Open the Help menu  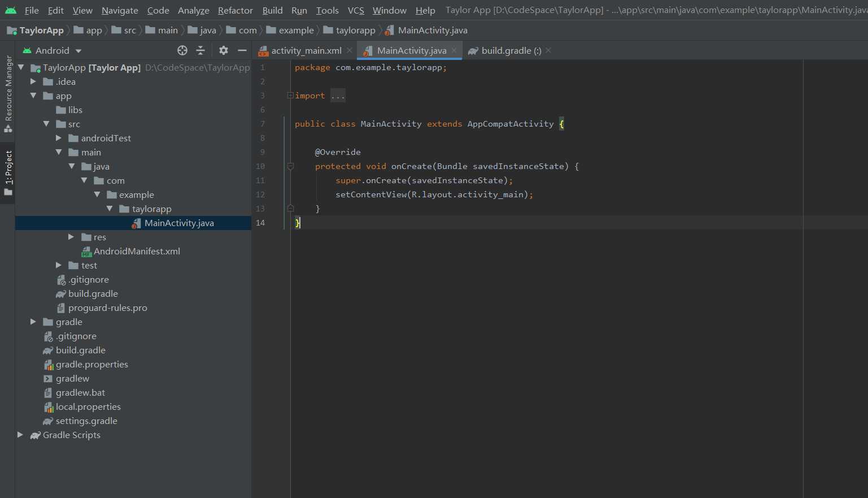[x=425, y=10]
